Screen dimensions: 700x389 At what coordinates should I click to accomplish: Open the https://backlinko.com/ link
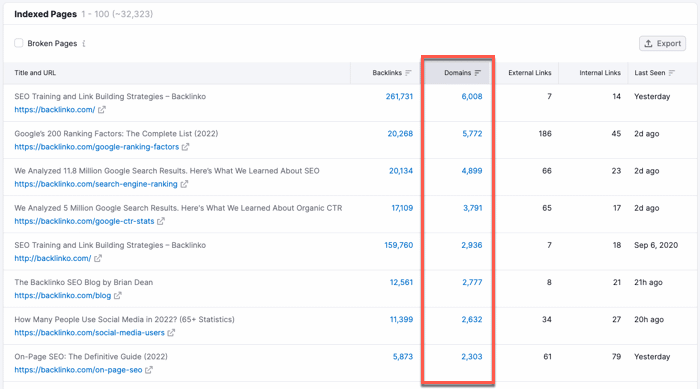(x=54, y=109)
